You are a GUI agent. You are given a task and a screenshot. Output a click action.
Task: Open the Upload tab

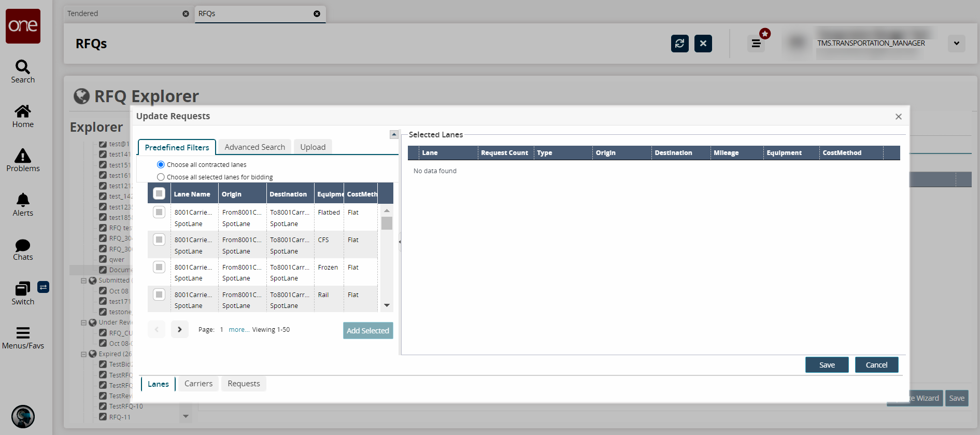click(x=313, y=147)
